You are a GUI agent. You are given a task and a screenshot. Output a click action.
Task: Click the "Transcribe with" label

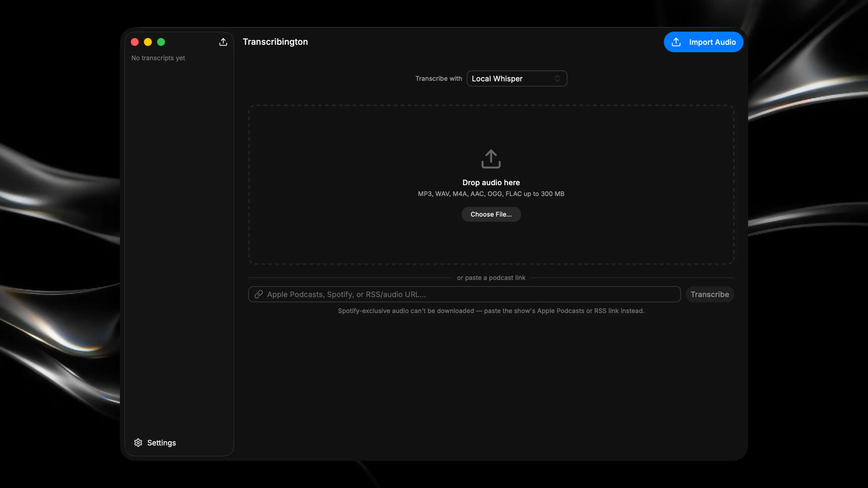438,78
